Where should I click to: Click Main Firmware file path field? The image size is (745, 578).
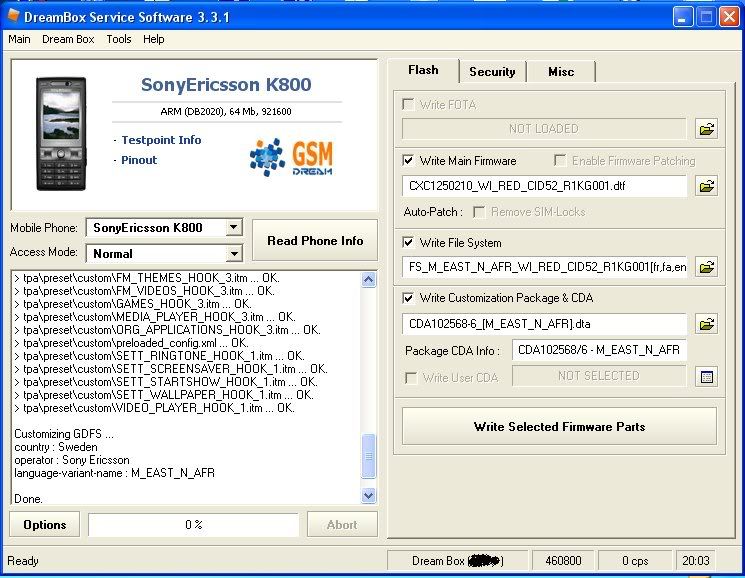coord(544,186)
